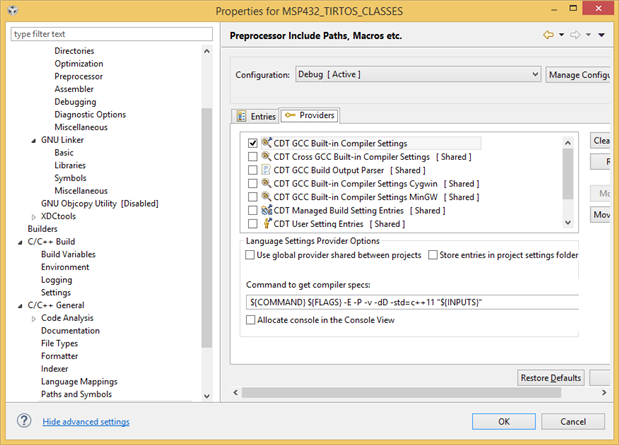Image resolution: width=619 pixels, height=445 pixels.
Task: Click the forward navigation arrow icon
Action: [575, 35]
